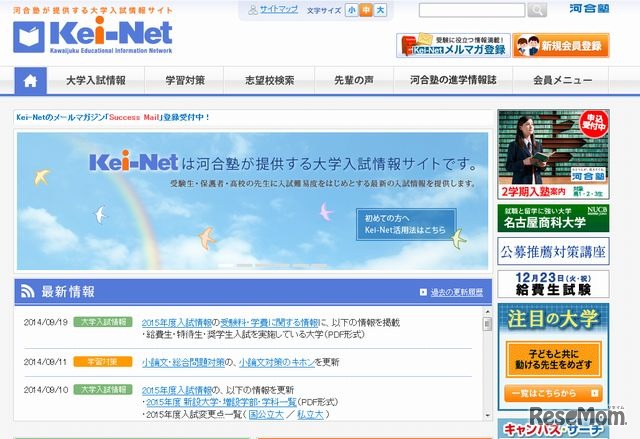Open 2015年度入試情報 link in 09/19 entry
Viewport: 640px width, 439px height.
click(x=177, y=323)
